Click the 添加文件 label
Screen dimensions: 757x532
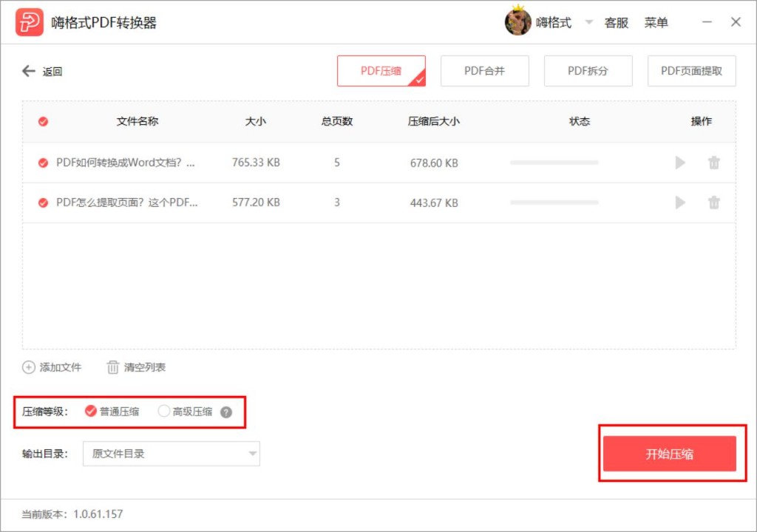[x=61, y=367]
